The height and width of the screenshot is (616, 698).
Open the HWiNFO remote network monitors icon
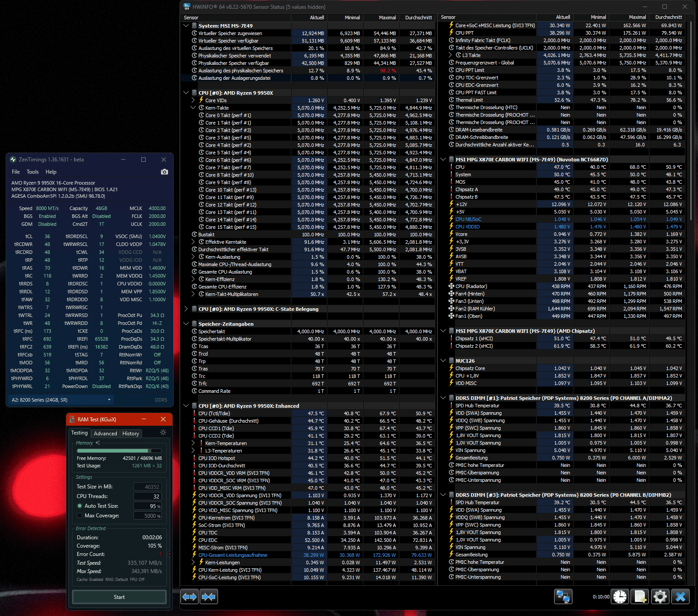[x=563, y=597]
